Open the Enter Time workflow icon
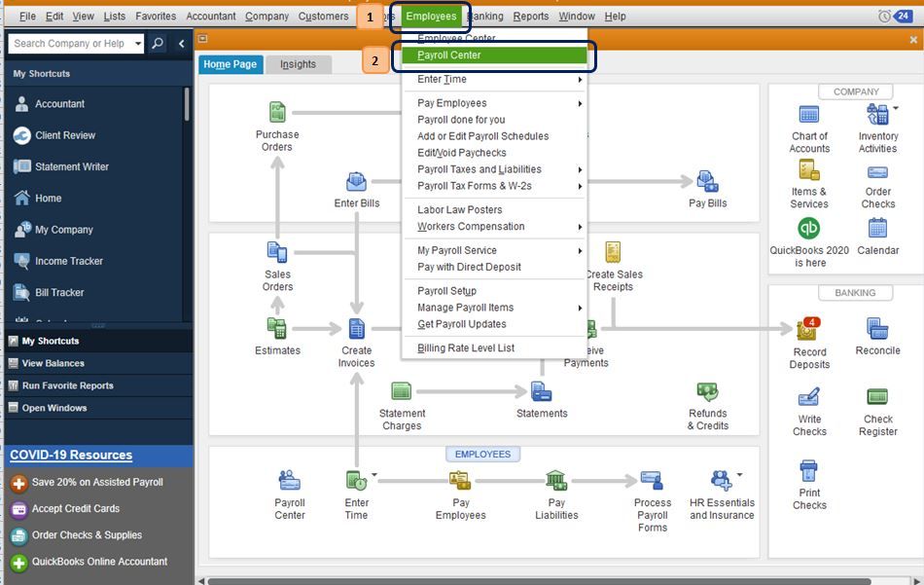This screenshot has width=924, height=585. coord(357,481)
